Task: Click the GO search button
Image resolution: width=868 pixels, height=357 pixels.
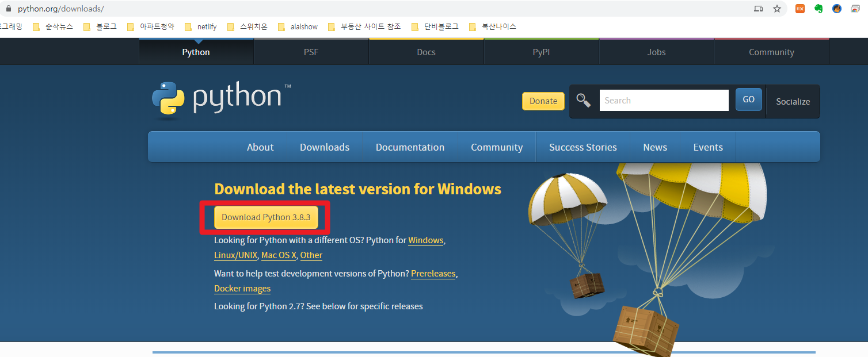Action: tap(749, 99)
